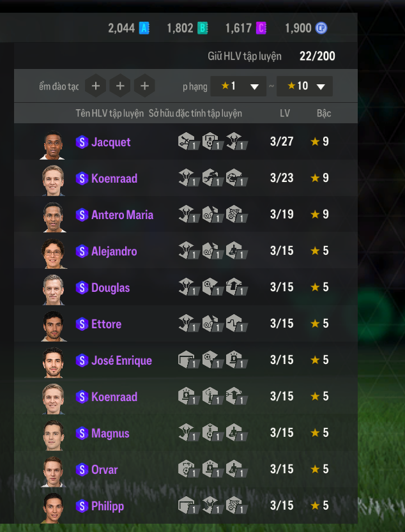The height and width of the screenshot is (532, 405).
Task: Select the Orvar coach name
Action: [x=105, y=469]
